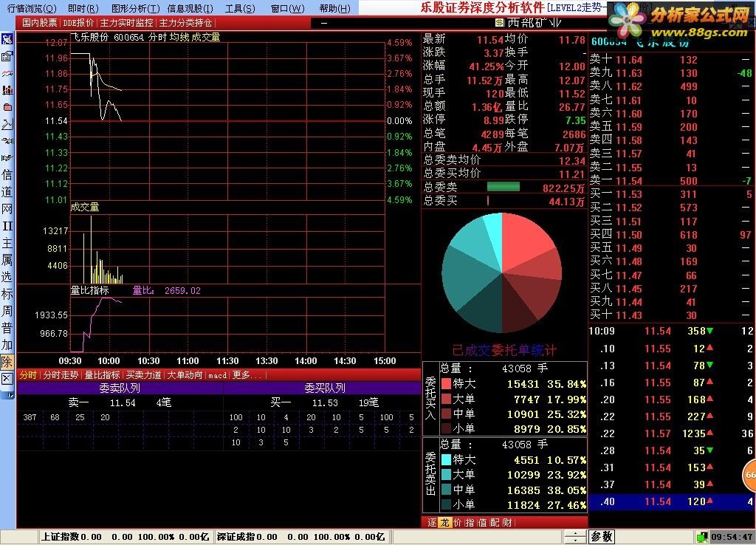Click the 道 button in left sidebar
This screenshot has height=545, width=756.
coord(7,192)
